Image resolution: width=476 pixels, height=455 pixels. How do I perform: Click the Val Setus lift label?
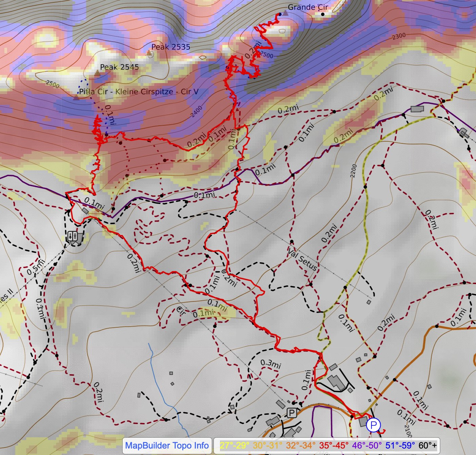click(302, 260)
